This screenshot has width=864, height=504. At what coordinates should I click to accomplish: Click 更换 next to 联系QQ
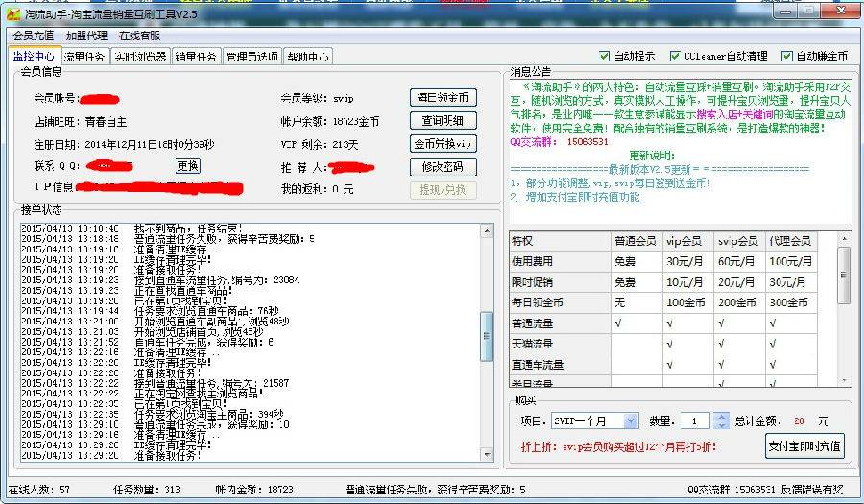pos(188,166)
